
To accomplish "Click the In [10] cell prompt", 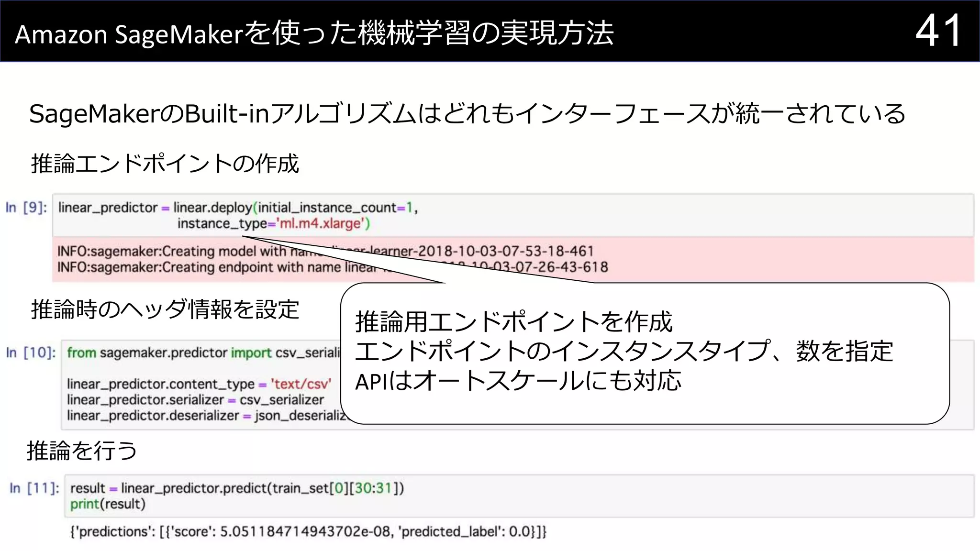I will pos(31,353).
